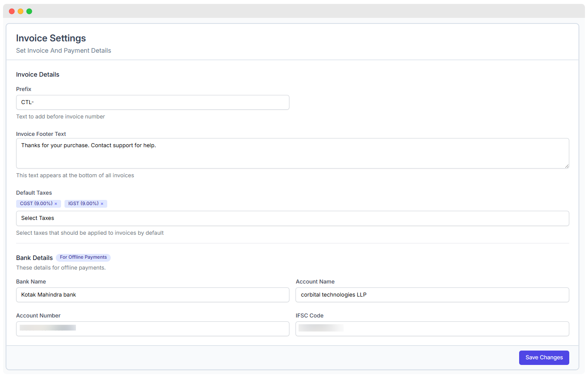Click the CGST (9.00%) tag label
The image size is (588, 378).
pyautogui.click(x=36, y=204)
